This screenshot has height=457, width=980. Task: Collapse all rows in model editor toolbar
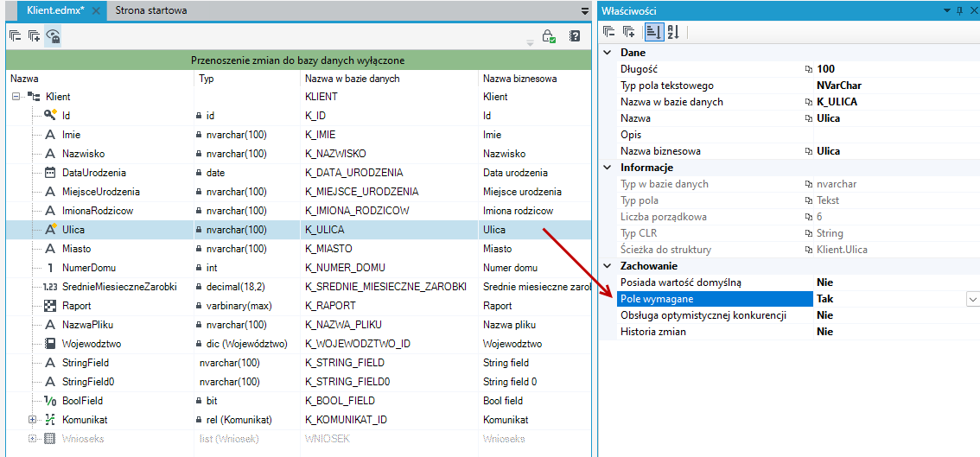15,36
